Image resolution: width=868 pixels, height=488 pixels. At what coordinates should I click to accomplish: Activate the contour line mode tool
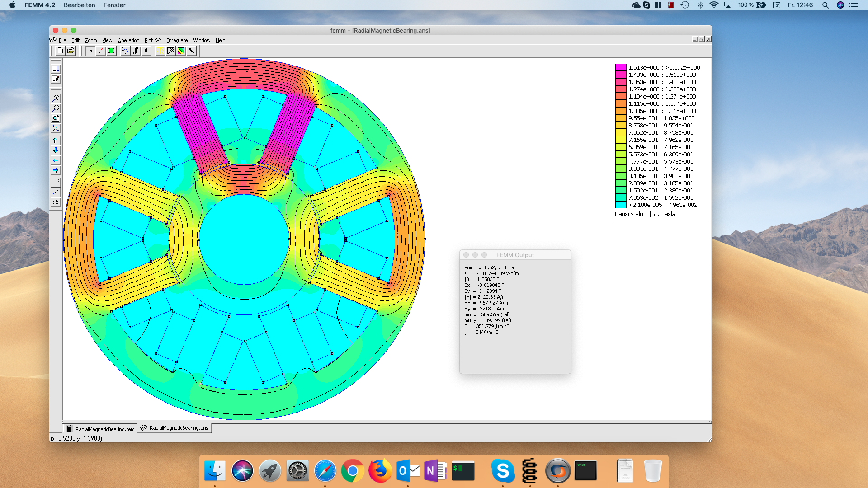point(100,51)
